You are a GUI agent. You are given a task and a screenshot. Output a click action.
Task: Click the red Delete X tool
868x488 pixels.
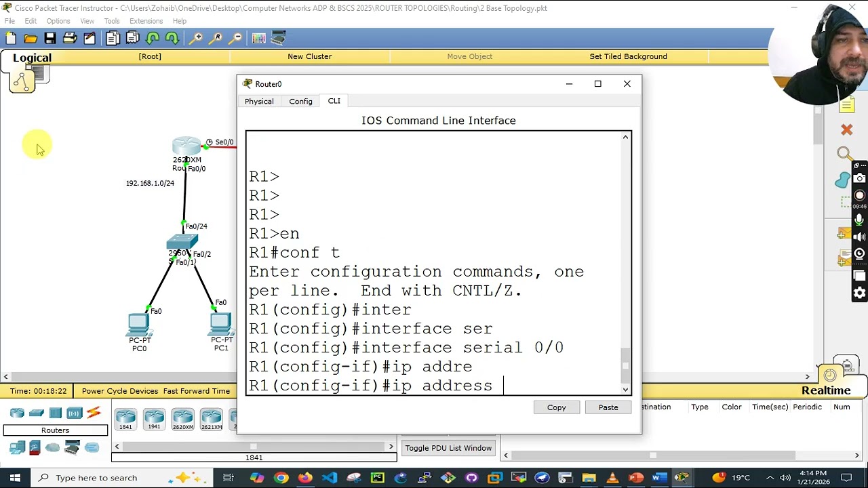point(846,129)
